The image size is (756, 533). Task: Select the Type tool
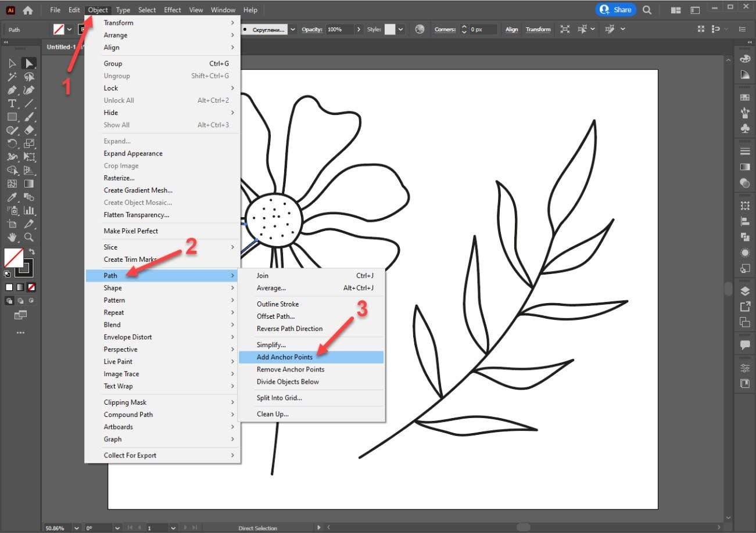pos(12,103)
